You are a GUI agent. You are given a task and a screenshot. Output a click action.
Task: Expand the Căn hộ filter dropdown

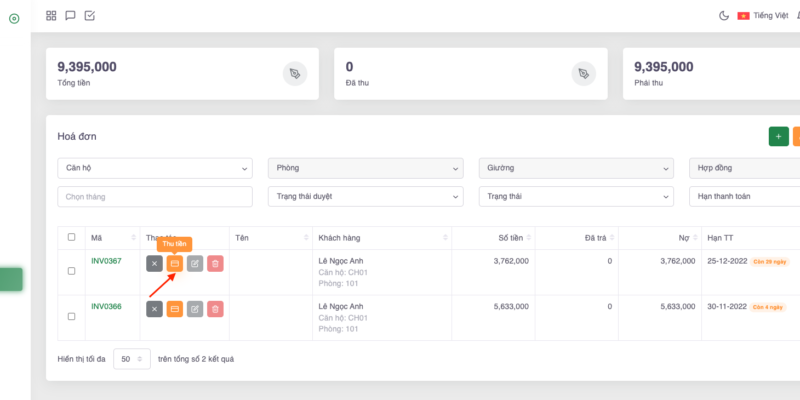click(x=155, y=168)
